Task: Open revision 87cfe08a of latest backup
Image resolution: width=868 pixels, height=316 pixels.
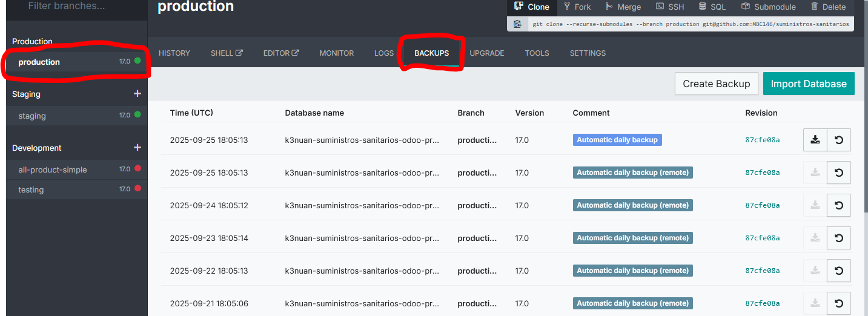Action: click(x=762, y=140)
